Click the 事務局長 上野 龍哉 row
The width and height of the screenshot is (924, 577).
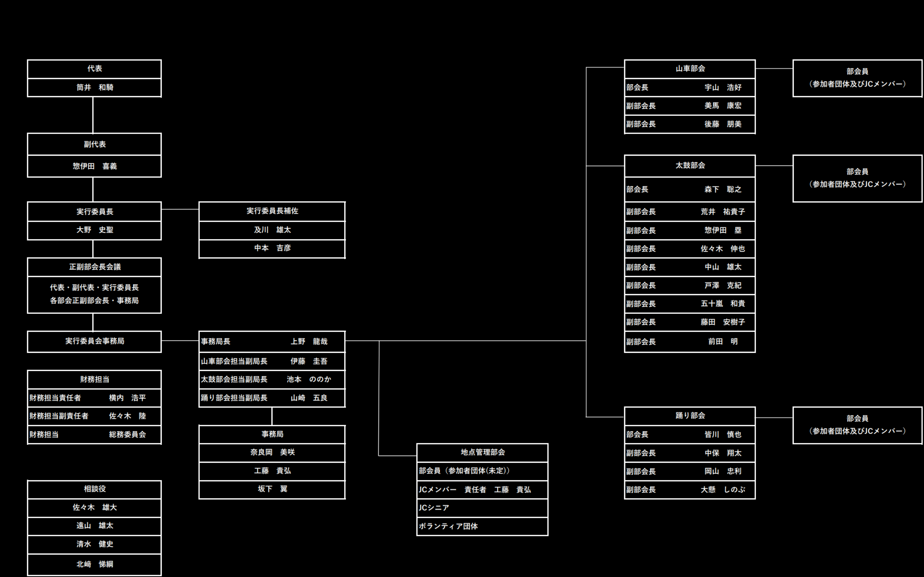(x=272, y=342)
